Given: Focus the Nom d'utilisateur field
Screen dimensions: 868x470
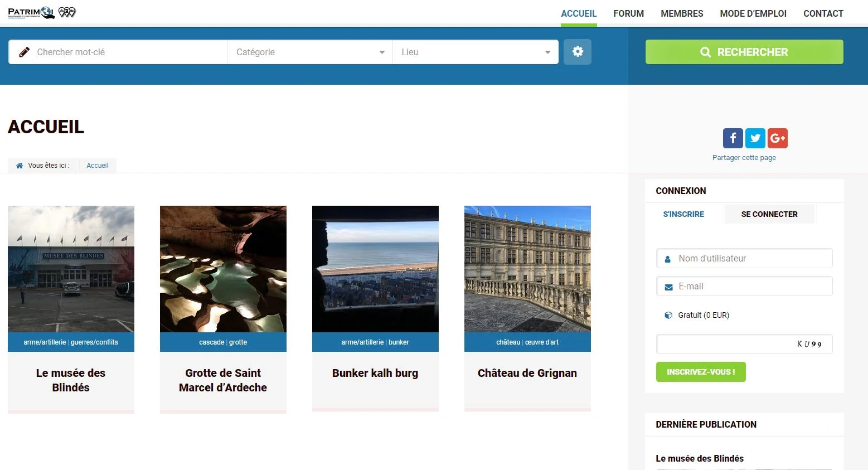Looking at the screenshot, I should 750,259.
